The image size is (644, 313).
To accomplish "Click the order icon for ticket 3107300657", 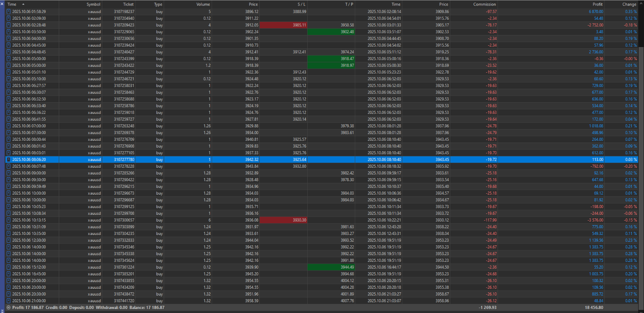I will [x=9, y=220].
